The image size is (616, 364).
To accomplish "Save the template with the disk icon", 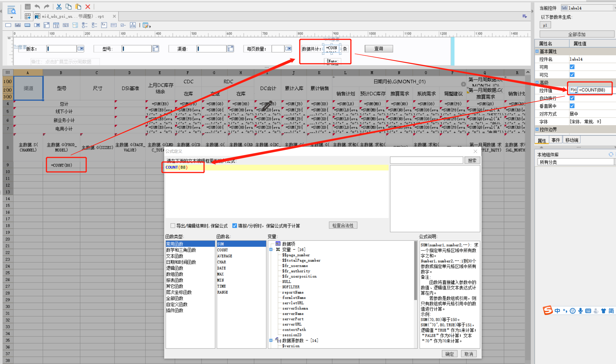I will 28,7.
